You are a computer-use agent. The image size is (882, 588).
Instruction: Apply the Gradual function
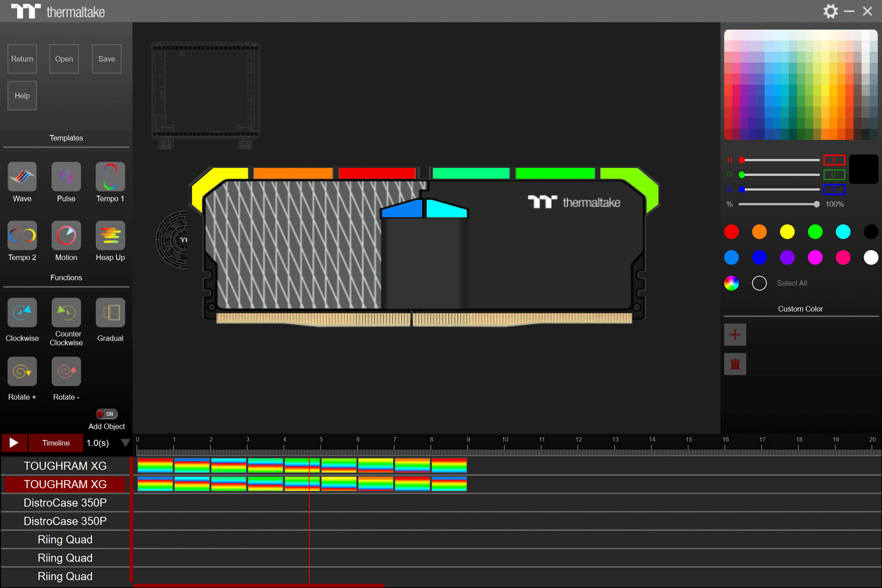pos(110,313)
